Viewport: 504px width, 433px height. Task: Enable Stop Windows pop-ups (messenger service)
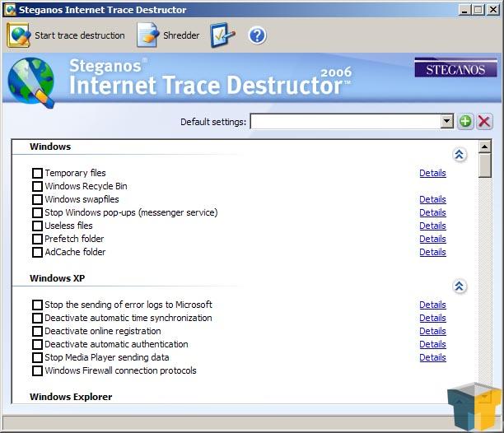pos(37,212)
